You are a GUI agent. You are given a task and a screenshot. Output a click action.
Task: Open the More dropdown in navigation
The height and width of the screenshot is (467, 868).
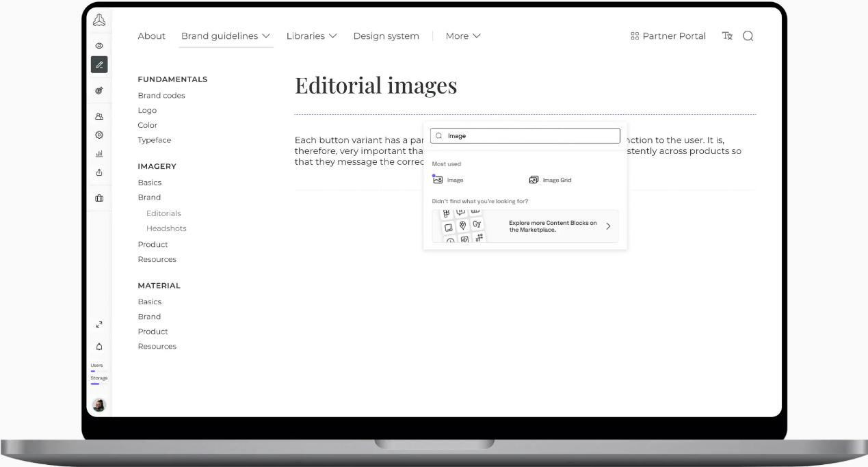[x=463, y=36]
